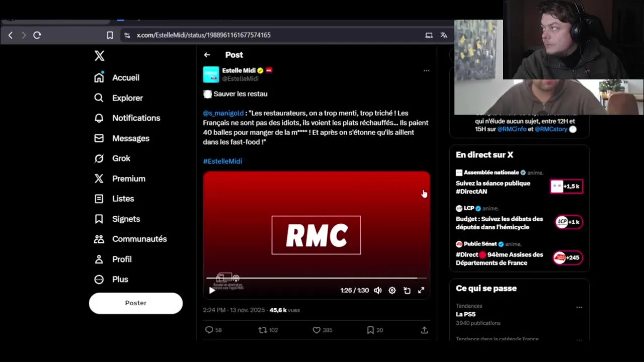Click the translate page icon
Viewport: 644px width, 362px height.
point(444,35)
